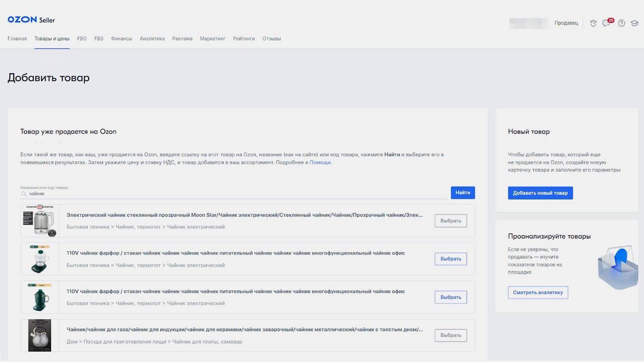
Task: Open the Аналитика tab
Action: (152, 38)
